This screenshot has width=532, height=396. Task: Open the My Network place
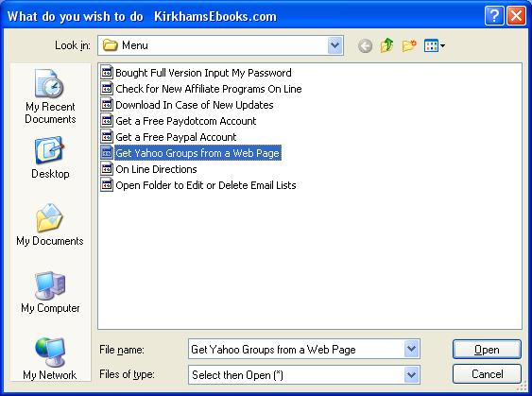click(50, 358)
